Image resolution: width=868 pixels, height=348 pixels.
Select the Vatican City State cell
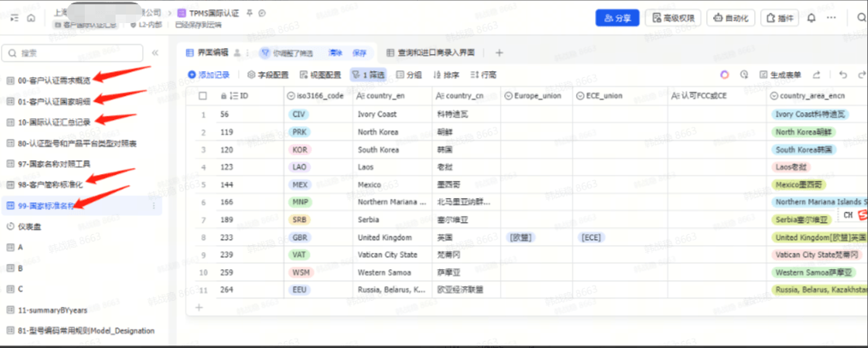click(392, 255)
